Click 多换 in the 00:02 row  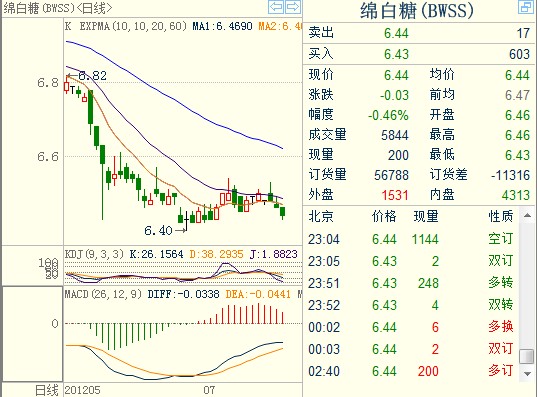[501, 326]
